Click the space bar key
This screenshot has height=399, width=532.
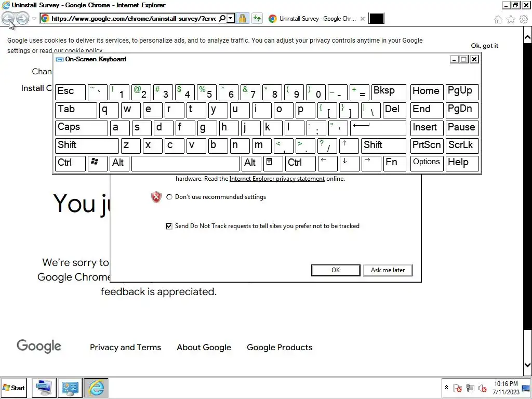tap(185, 163)
